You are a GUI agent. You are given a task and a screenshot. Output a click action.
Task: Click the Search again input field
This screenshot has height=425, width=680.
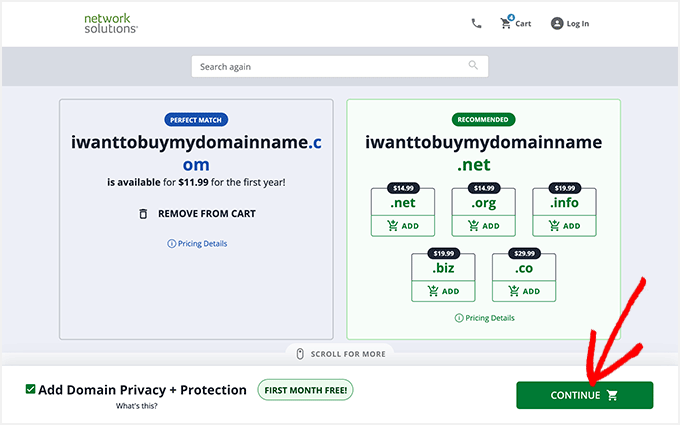click(x=330, y=67)
